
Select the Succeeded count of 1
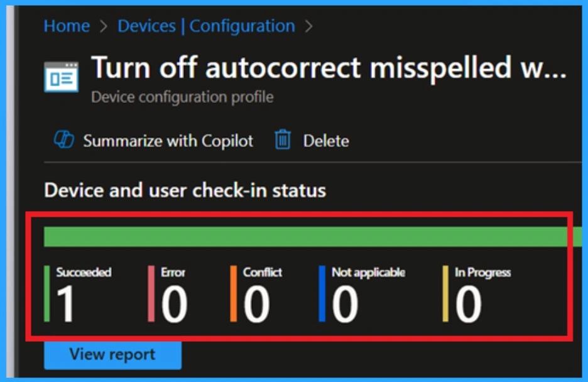click(66, 305)
